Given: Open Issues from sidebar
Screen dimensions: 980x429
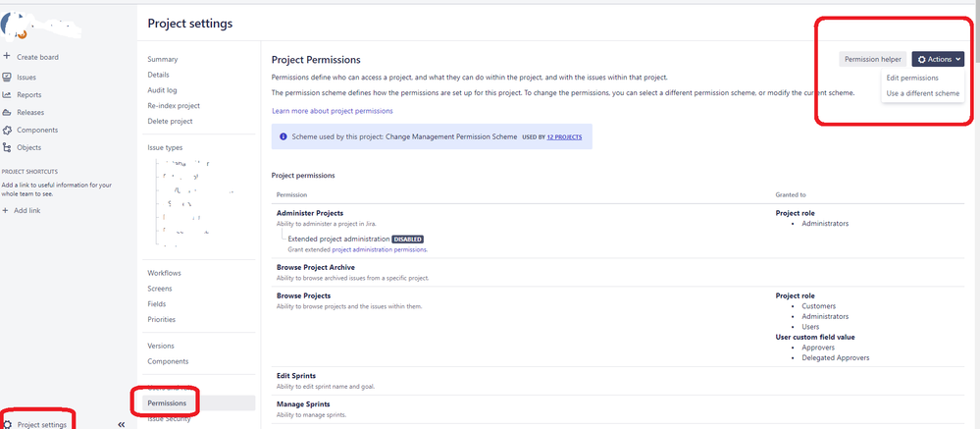Looking at the screenshot, I should tap(26, 78).
